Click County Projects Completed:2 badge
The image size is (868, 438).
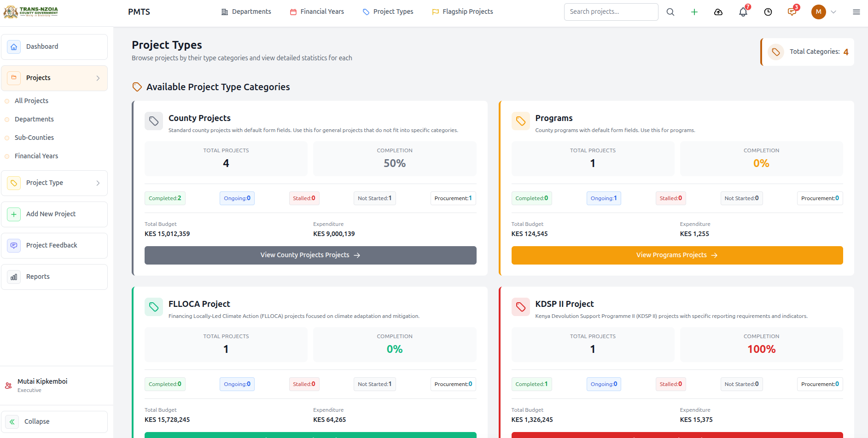165,198
